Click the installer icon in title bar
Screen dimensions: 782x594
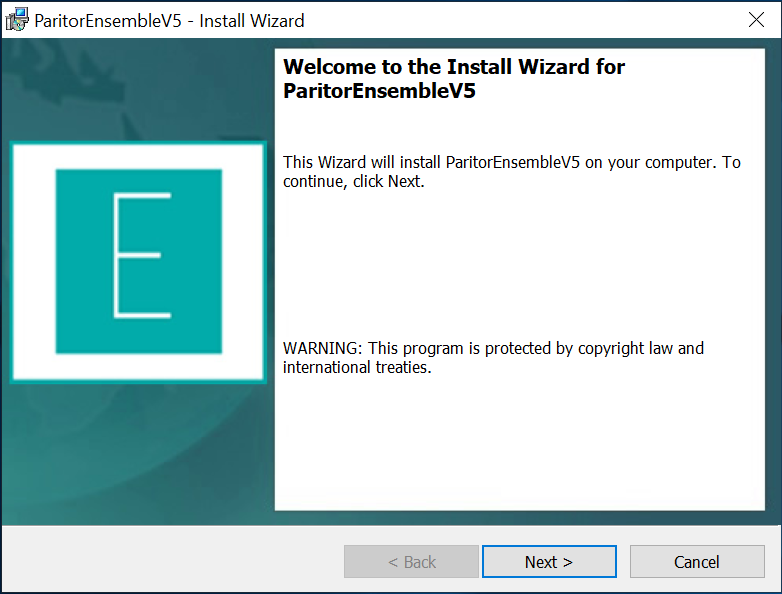pos(17,20)
